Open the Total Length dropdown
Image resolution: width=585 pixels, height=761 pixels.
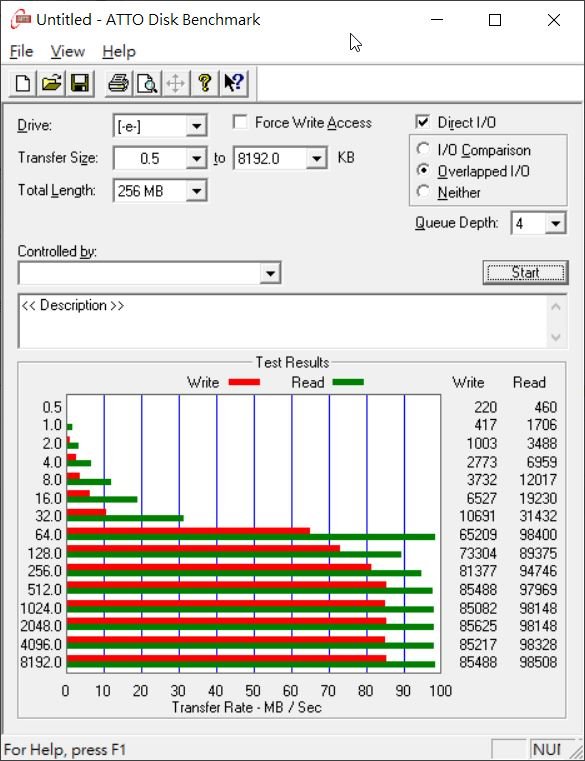click(x=196, y=191)
